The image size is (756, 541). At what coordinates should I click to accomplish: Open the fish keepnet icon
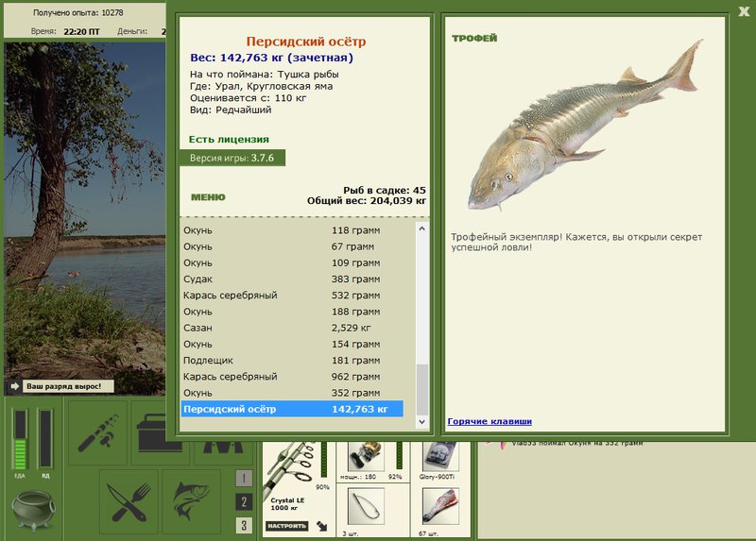(192, 502)
